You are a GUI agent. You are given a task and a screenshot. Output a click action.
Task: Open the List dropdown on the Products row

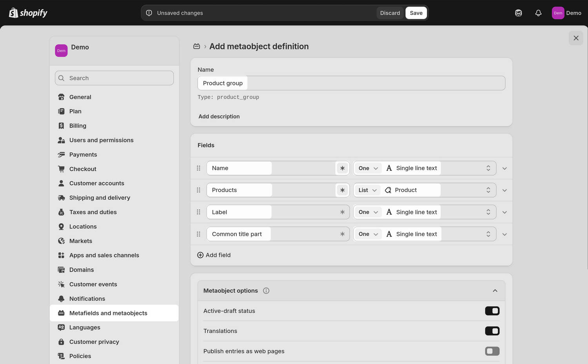click(367, 190)
